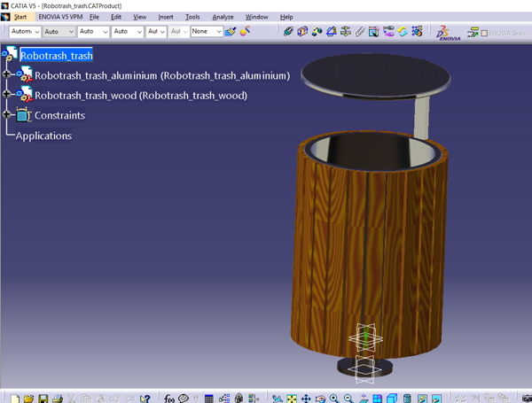Toggle the ENOVIA Search checkbox
The width and height of the screenshot is (532, 403).
coord(484,33)
